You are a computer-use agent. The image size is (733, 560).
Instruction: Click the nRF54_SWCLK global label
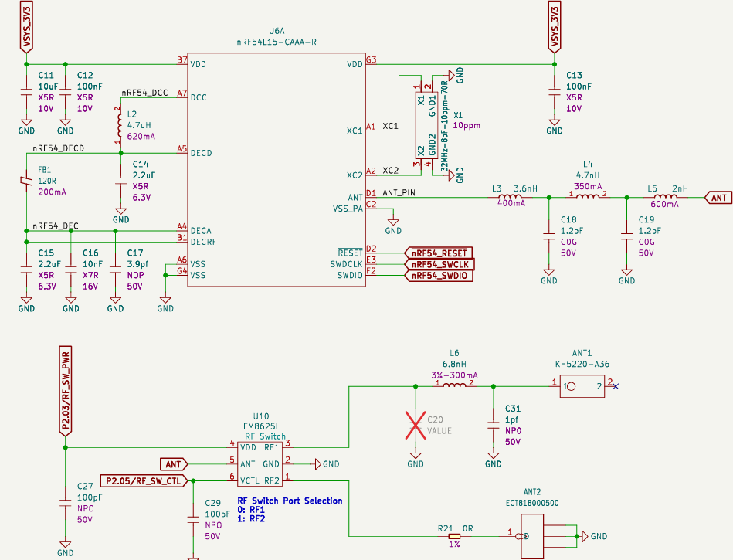coord(440,264)
